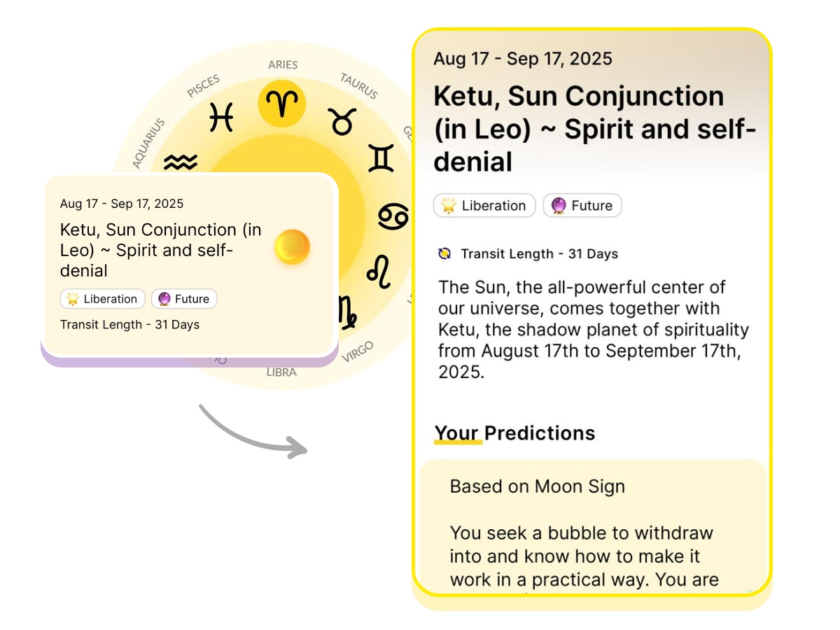840x630 pixels.
Task: Select the Taurus zodiac symbol
Action: click(342, 122)
